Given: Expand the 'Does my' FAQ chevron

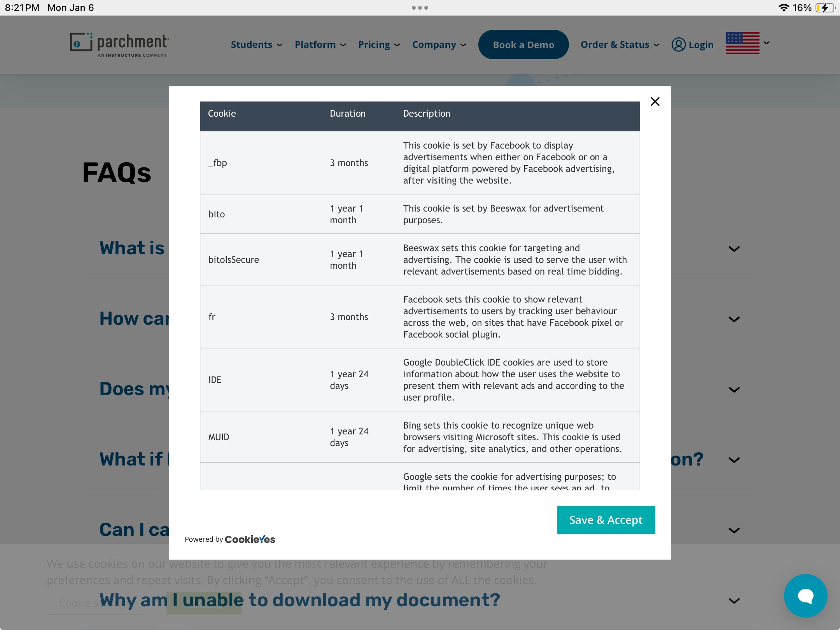Looking at the screenshot, I should 734,390.
